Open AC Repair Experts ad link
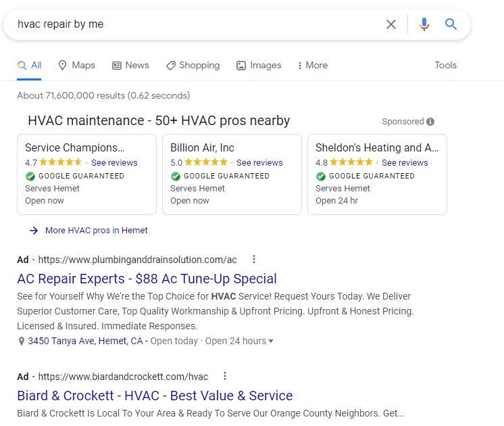504x426 pixels. pos(147,279)
